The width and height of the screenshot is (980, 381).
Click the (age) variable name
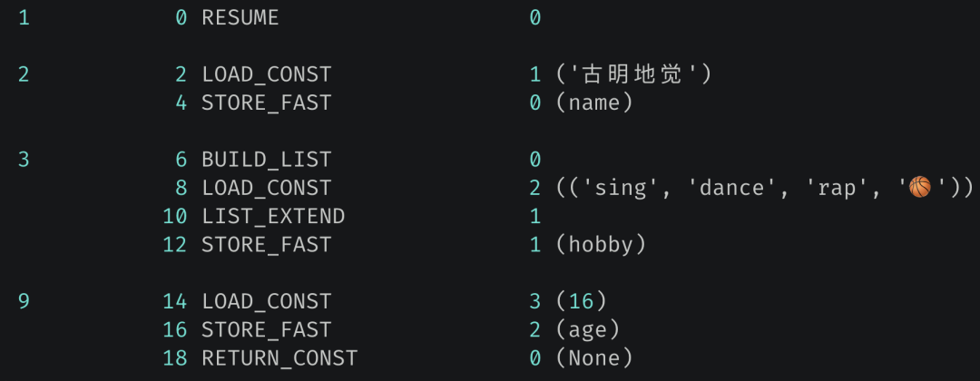pyautogui.click(x=587, y=330)
